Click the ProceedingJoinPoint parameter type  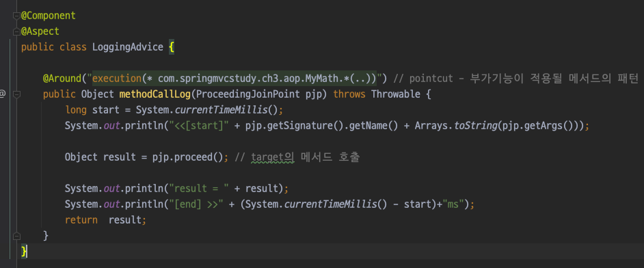point(247,94)
